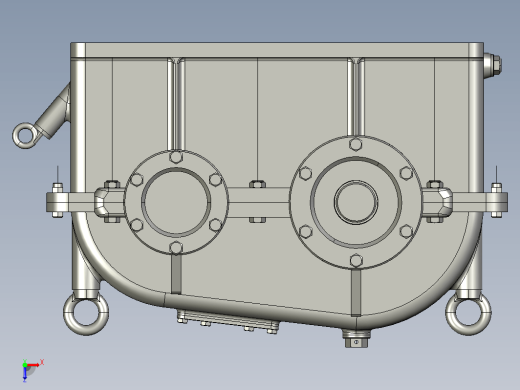Screen dimensions: 520x390
Task: Click the red X axis arrow of the triad
Action: [x=33, y=365]
